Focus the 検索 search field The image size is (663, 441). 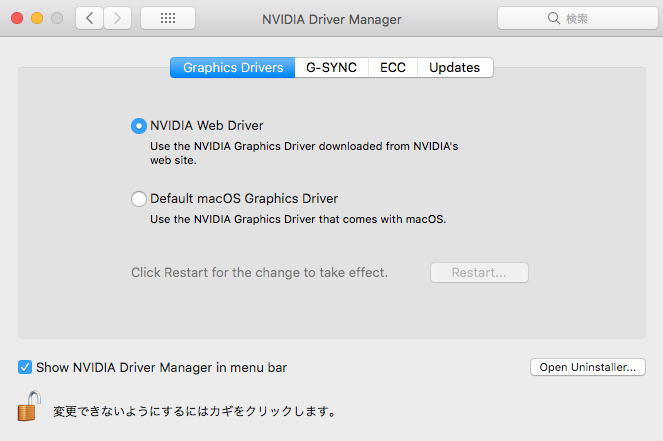pos(578,18)
